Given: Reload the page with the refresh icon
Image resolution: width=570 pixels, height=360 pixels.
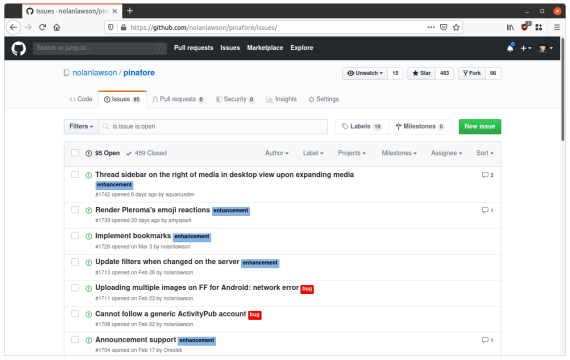Looking at the screenshot, I should coord(43,27).
